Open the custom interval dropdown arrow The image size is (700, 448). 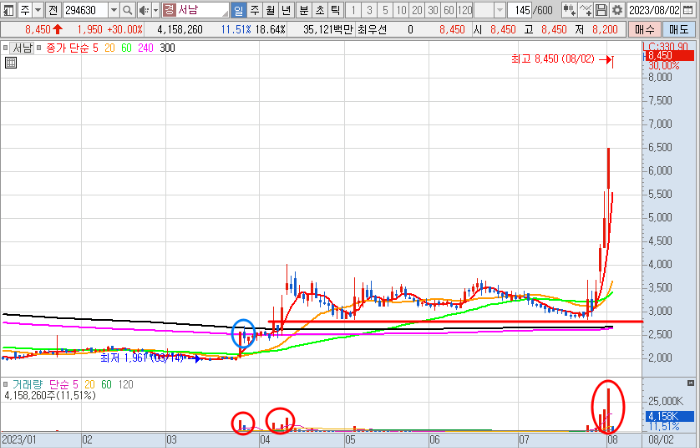pos(500,10)
